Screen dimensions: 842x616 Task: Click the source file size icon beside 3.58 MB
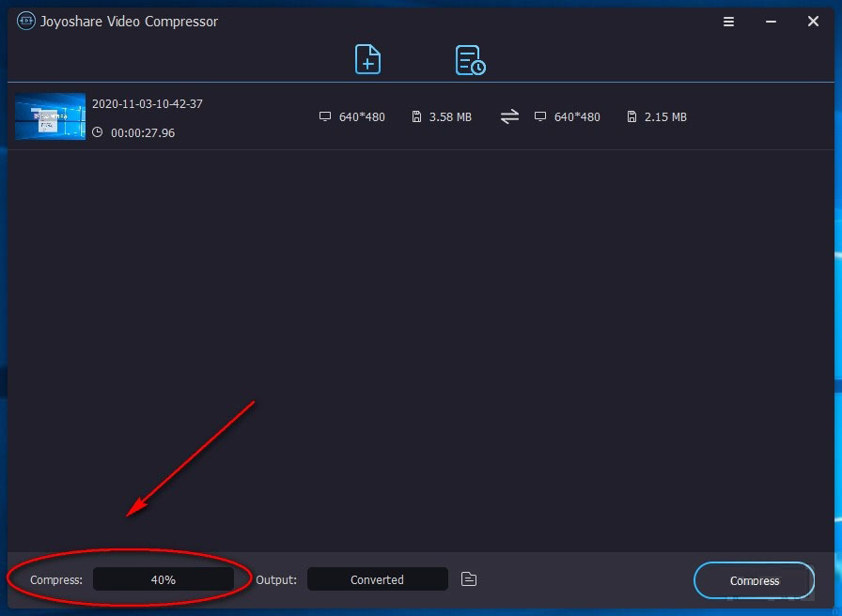click(x=414, y=116)
